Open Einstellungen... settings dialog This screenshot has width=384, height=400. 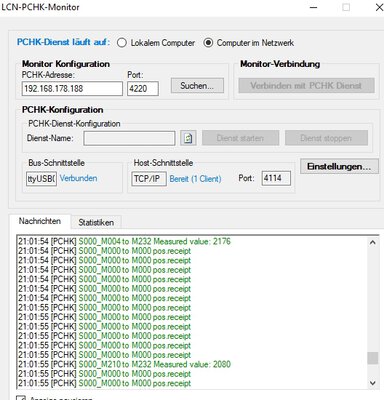pyautogui.click(x=339, y=166)
